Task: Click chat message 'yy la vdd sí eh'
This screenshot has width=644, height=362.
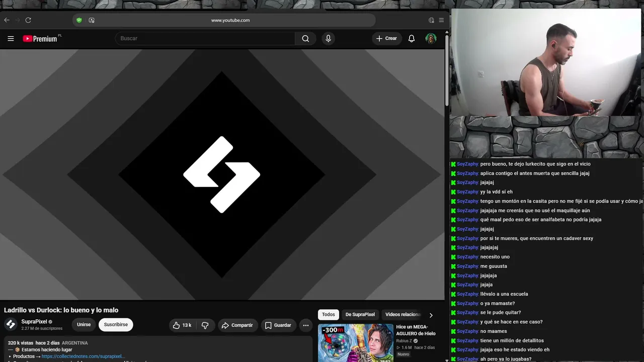Action: (497, 192)
